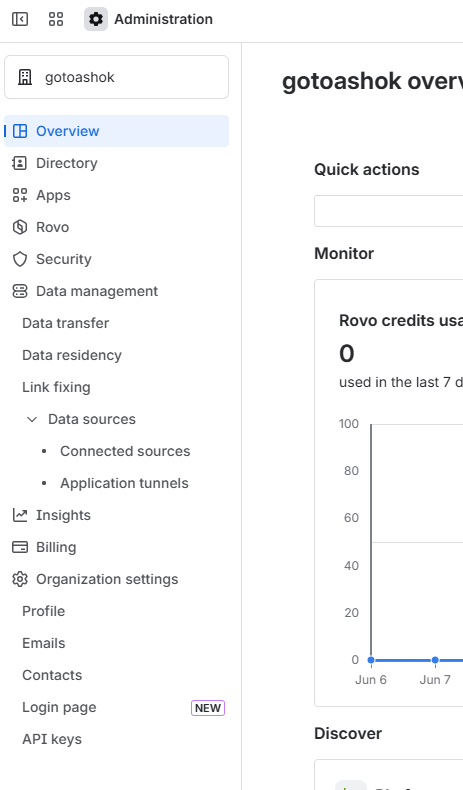The height and width of the screenshot is (790, 463).
Task: Collapse the sidebar using the panel icon
Action: tap(20, 19)
